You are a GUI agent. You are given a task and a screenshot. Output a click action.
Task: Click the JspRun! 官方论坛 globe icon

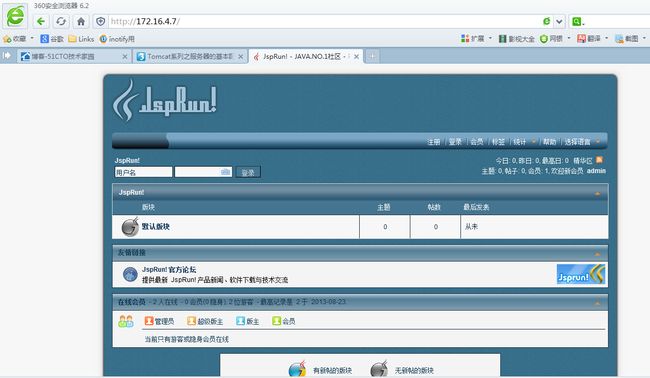130,274
